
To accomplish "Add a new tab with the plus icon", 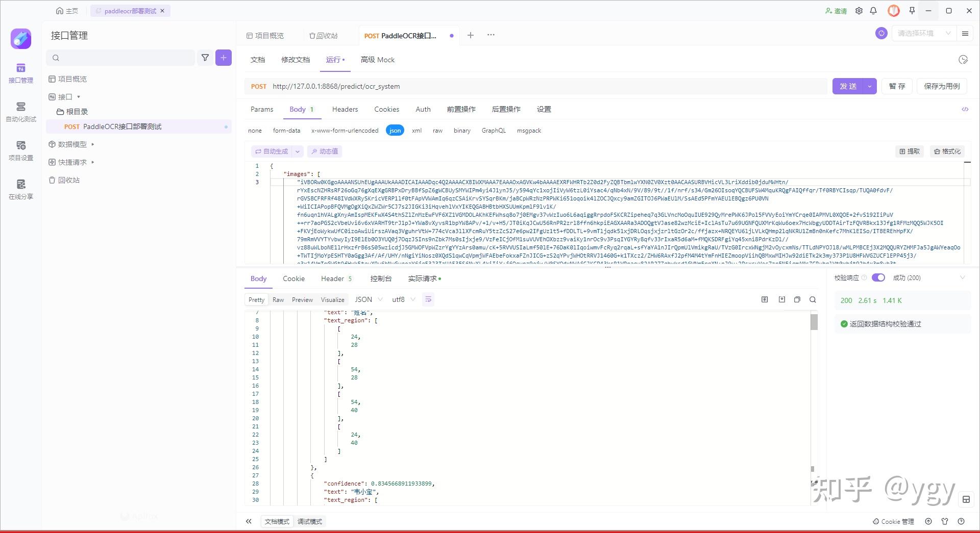I will (471, 35).
